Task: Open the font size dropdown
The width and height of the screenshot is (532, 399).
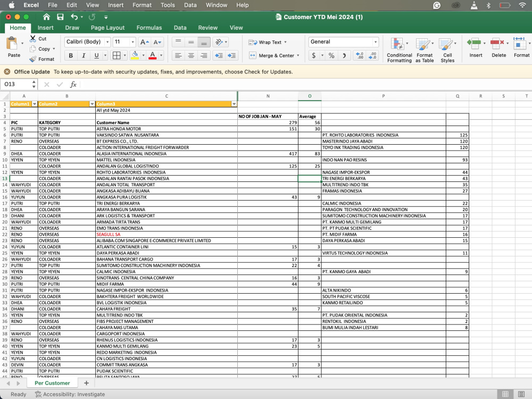Action: (x=132, y=41)
